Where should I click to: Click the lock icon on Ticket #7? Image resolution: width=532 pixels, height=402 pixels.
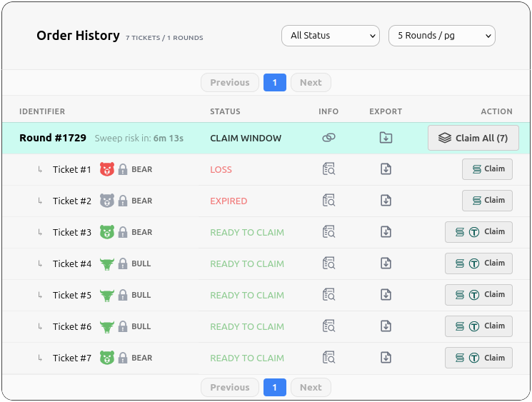(123, 358)
